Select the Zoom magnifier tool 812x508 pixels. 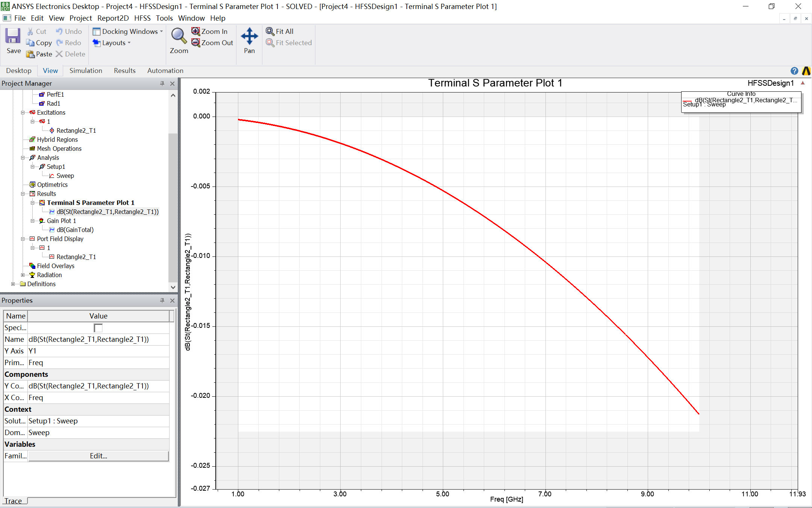pos(179,36)
